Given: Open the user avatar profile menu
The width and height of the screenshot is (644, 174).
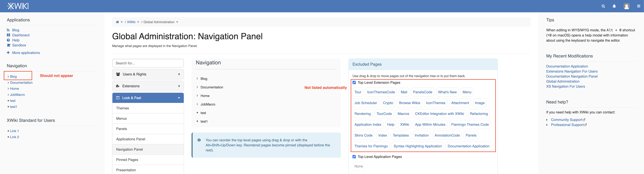Looking at the screenshot, I should pos(626,6).
